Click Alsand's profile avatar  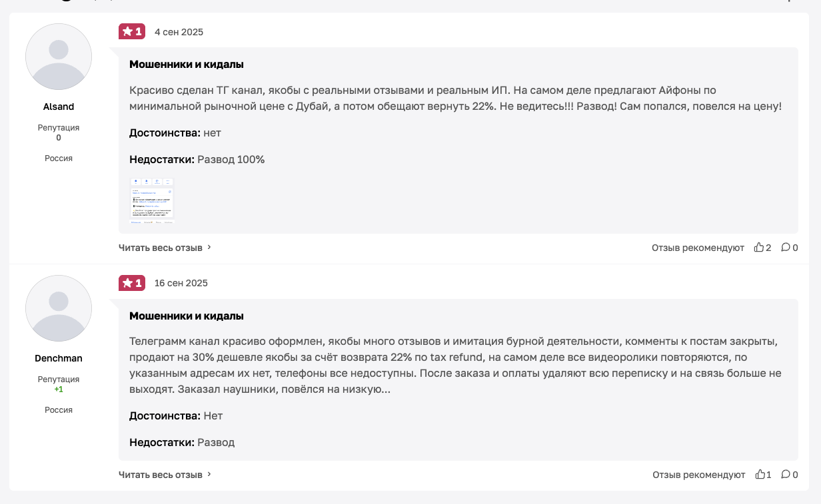[x=59, y=57]
